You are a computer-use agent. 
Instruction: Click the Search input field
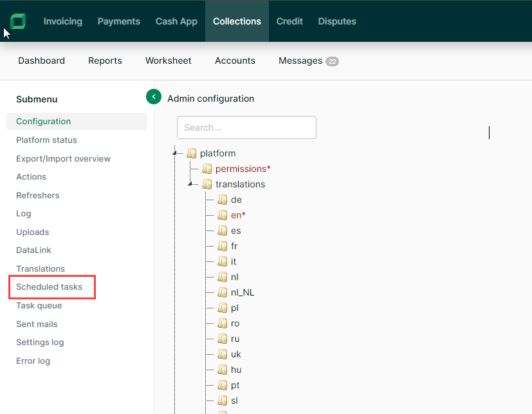(246, 127)
